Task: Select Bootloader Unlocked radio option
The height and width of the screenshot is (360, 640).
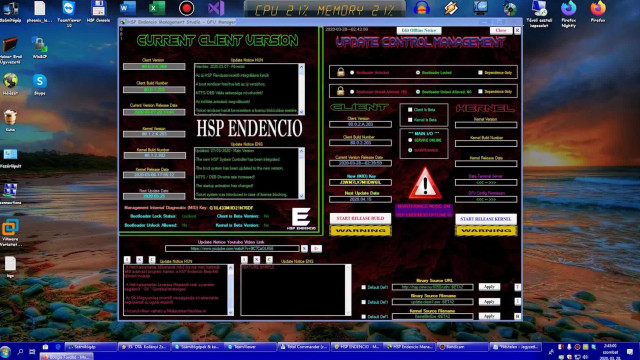Action: tap(352, 73)
